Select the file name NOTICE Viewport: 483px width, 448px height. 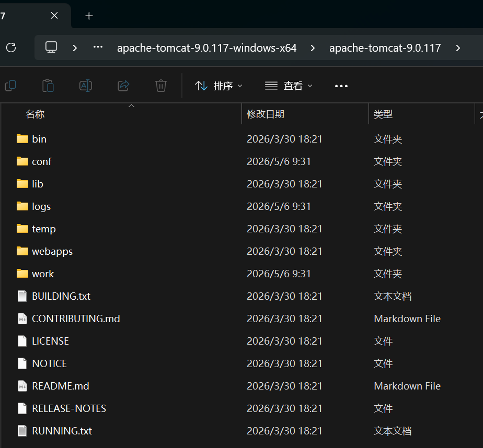coord(49,364)
